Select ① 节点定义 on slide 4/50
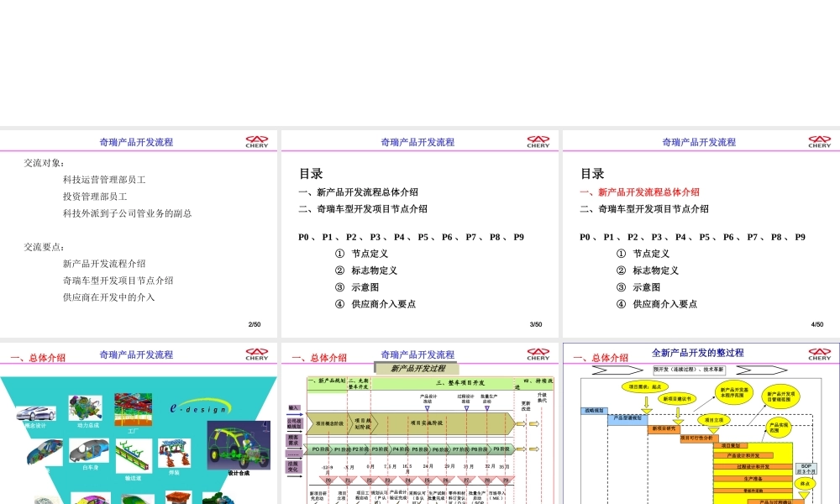The height and width of the screenshot is (504, 840). (643, 254)
